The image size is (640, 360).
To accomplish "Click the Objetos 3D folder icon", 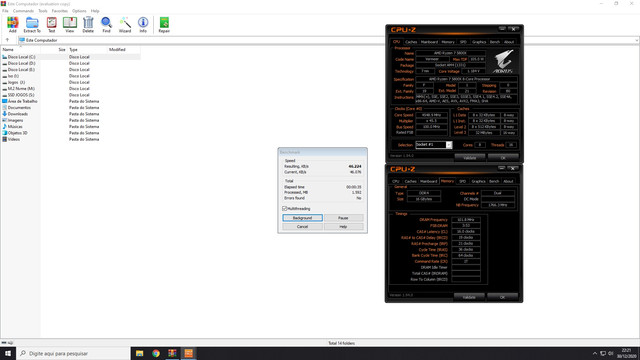I will 4,133.
